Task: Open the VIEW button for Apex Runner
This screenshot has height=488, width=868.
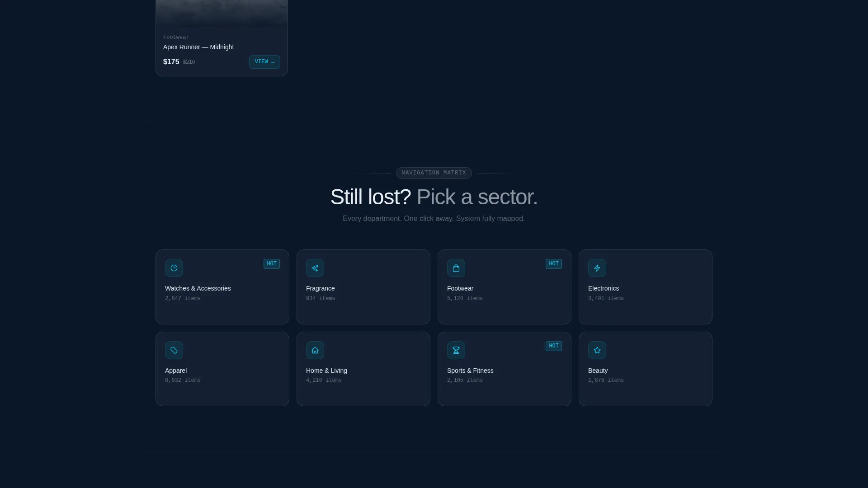Action: [x=264, y=62]
